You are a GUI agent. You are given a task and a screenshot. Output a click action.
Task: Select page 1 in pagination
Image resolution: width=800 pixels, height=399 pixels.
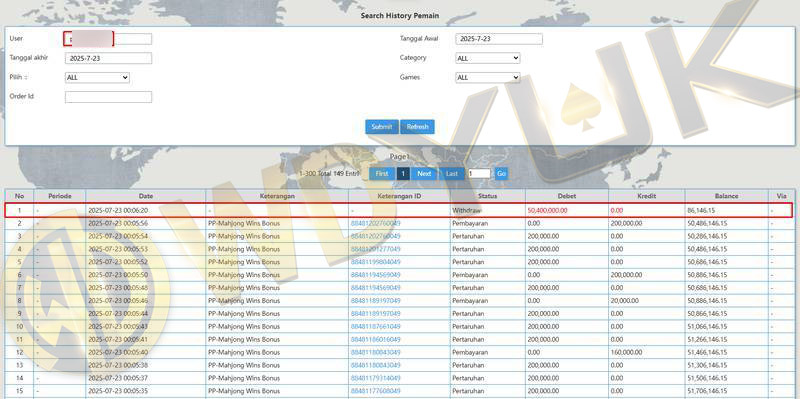click(x=403, y=173)
